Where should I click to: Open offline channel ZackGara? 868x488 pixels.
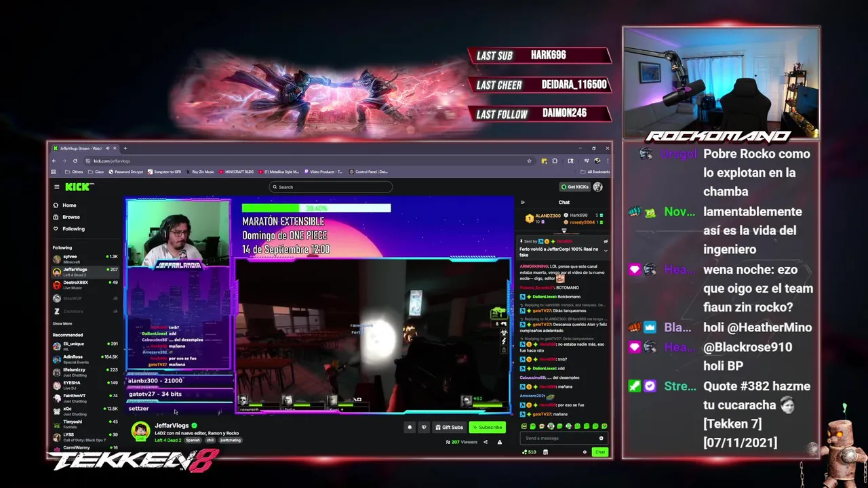85,311
